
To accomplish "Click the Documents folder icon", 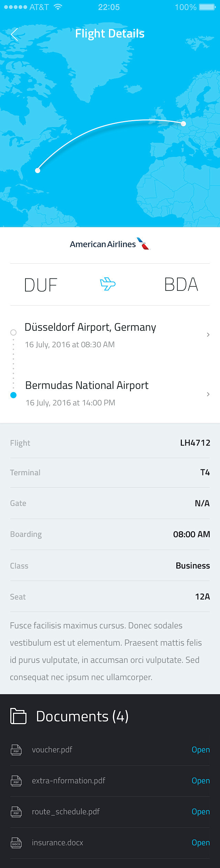I will (18, 716).
